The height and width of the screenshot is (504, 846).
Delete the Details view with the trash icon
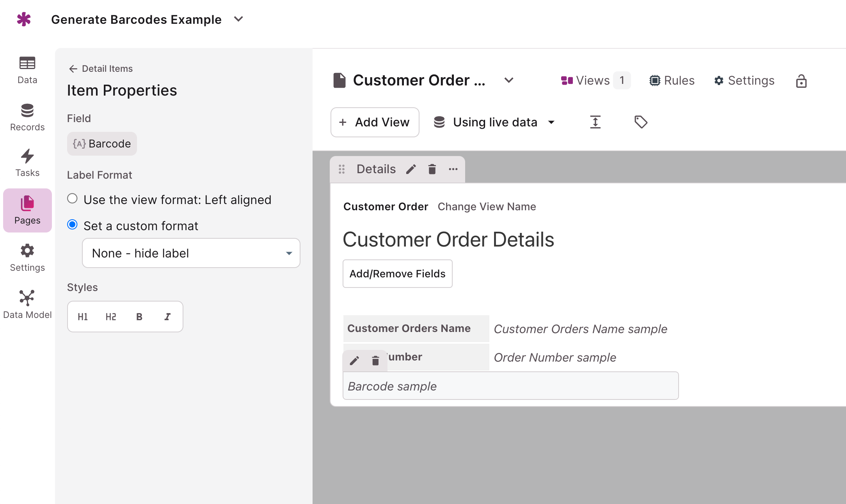[432, 169]
